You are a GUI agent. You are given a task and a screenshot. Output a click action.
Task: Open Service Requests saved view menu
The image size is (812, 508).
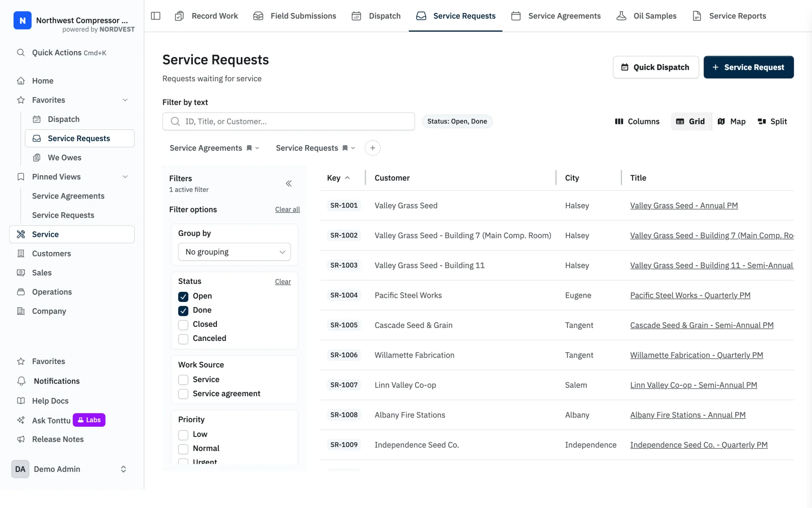(x=353, y=148)
